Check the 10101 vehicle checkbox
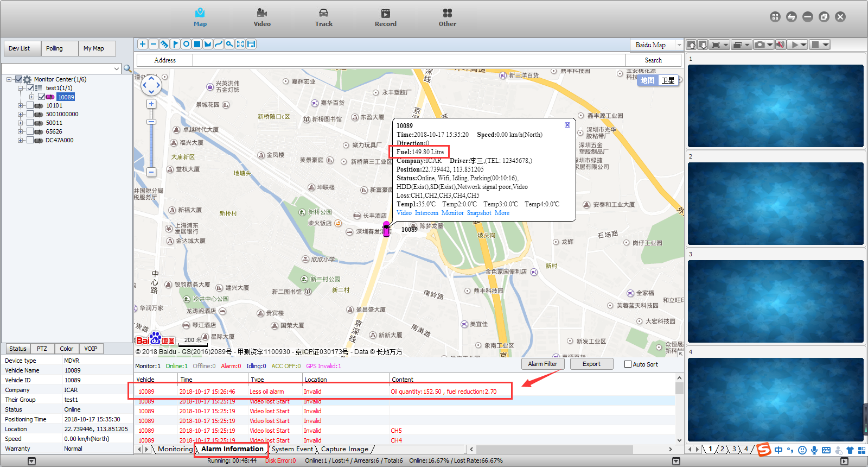 [x=30, y=105]
